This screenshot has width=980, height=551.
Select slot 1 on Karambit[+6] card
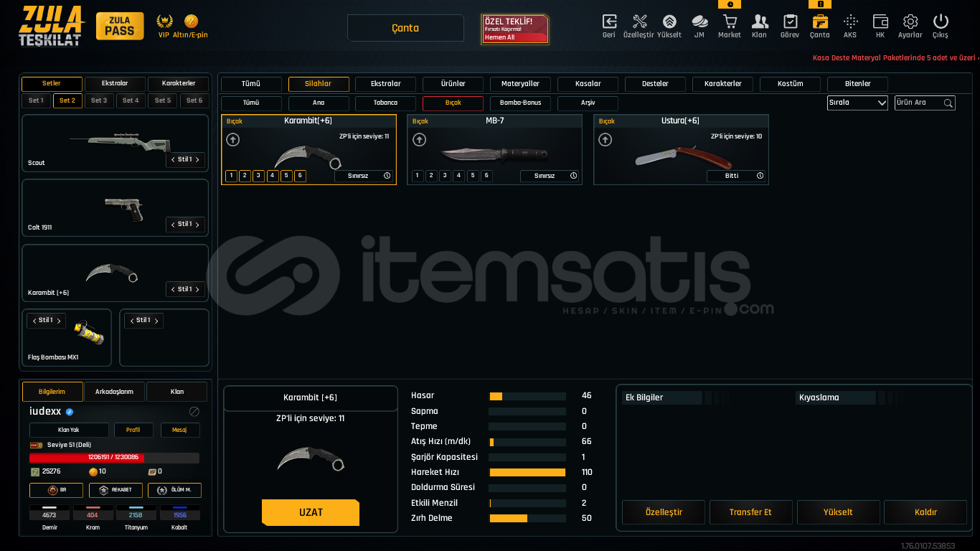point(231,176)
